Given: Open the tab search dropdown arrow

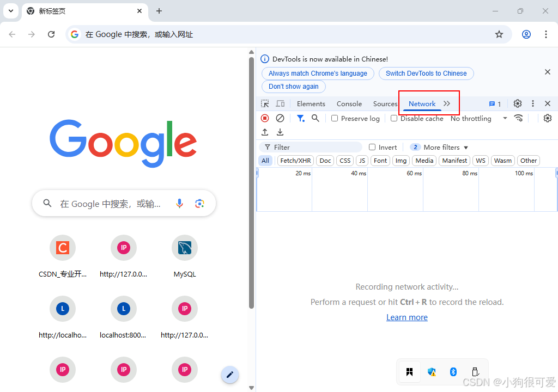Looking at the screenshot, I should pyautogui.click(x=11, y=11).
